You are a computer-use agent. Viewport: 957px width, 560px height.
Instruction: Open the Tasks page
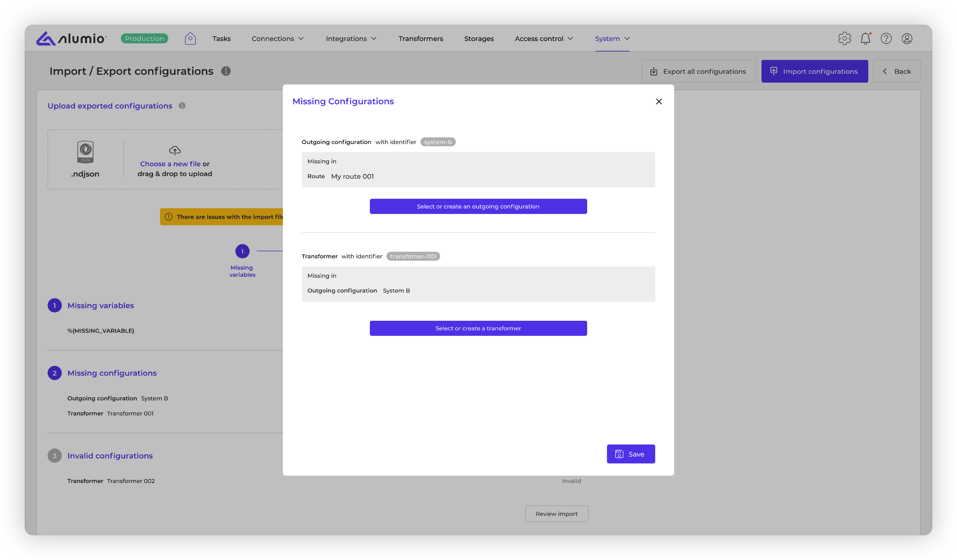pyautogui.click(x=221, y=38)
